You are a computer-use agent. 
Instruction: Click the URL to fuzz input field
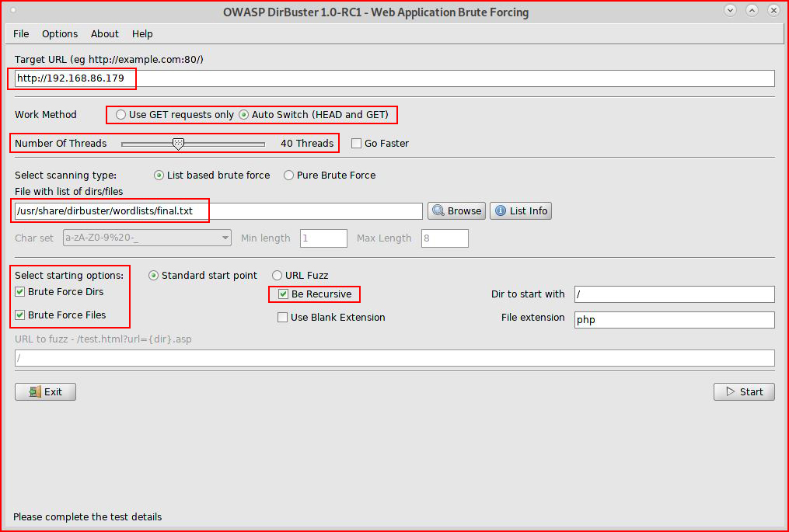395,358
